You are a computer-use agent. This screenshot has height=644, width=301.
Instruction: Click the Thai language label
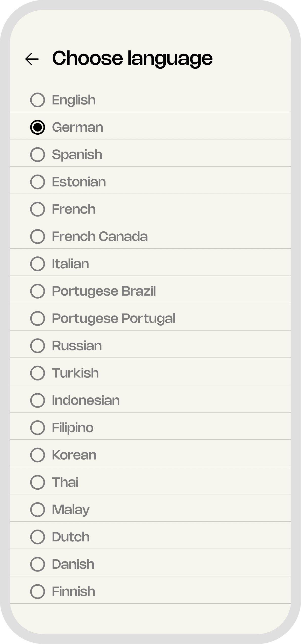tap(65, 482)
